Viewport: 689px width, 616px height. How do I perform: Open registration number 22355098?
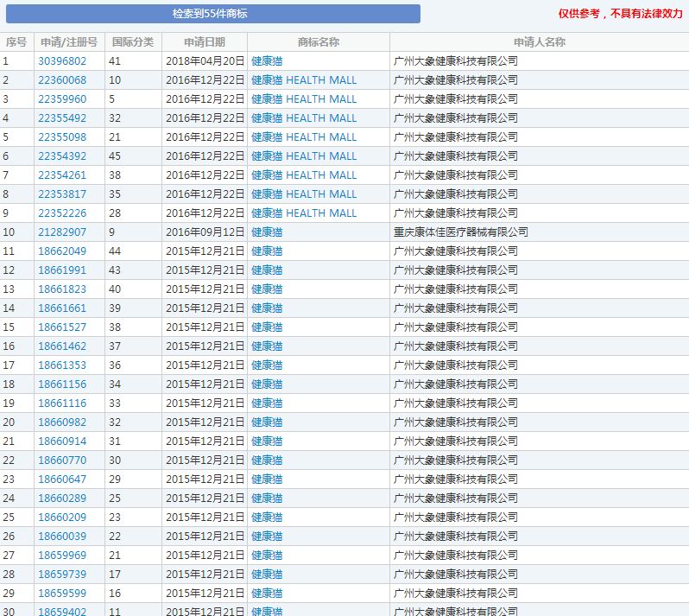62,137
